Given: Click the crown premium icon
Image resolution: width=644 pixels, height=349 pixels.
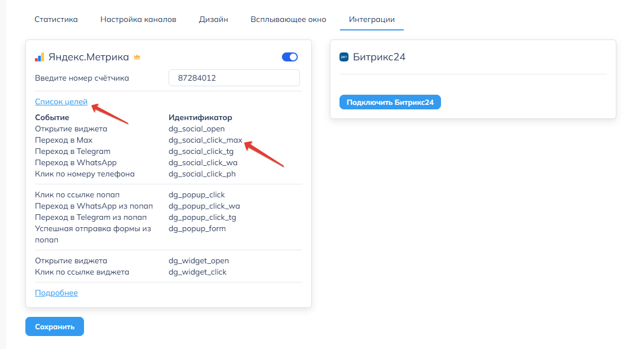Looking at the screenshot, I should [x=137, y=57].
